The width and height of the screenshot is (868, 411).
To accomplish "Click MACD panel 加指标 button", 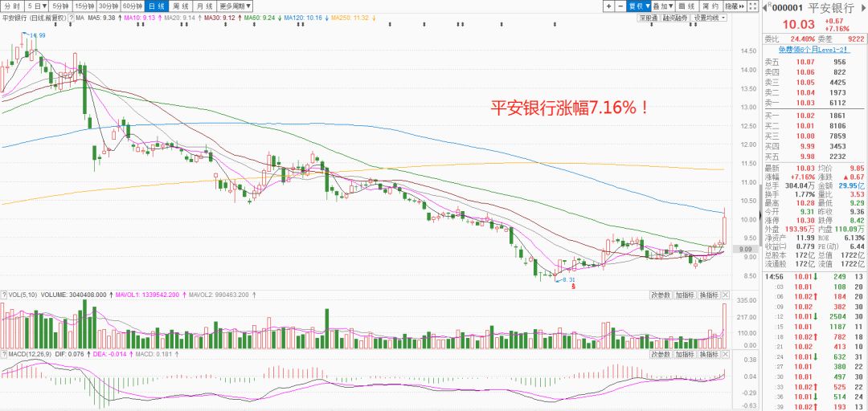I will 684,355.
